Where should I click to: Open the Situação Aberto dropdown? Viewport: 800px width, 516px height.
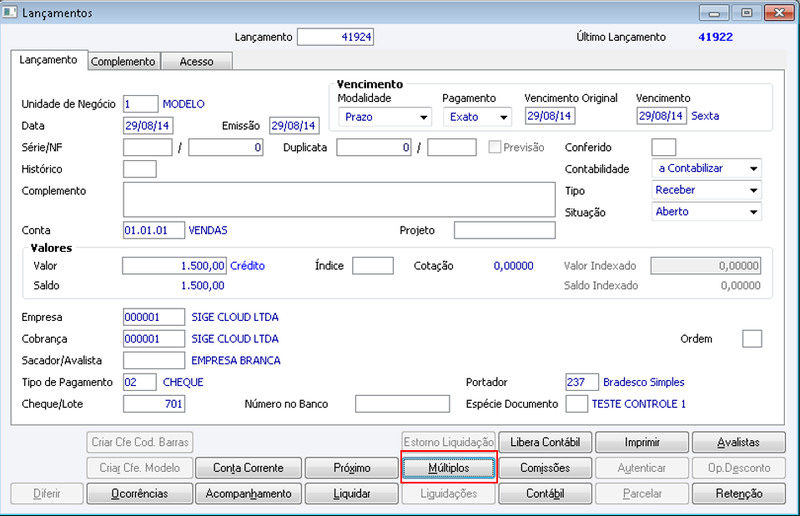click(707, 212)
